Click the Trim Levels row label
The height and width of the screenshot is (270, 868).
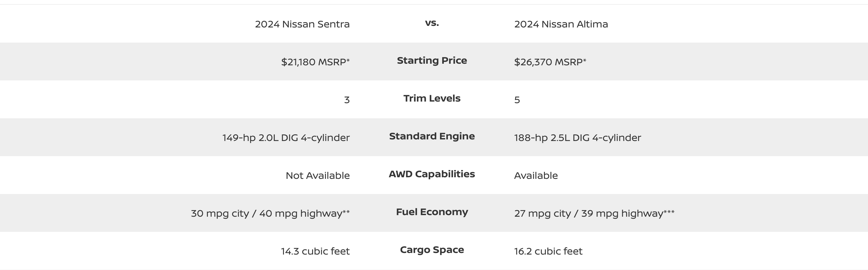(x=432, y=98)
